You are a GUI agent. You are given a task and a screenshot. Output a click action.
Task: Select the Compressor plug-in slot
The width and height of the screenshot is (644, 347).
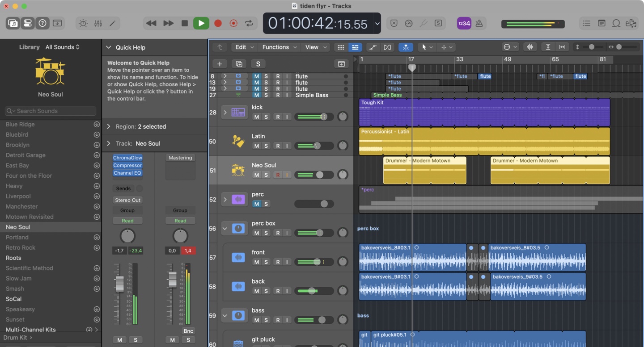point(127,165)
